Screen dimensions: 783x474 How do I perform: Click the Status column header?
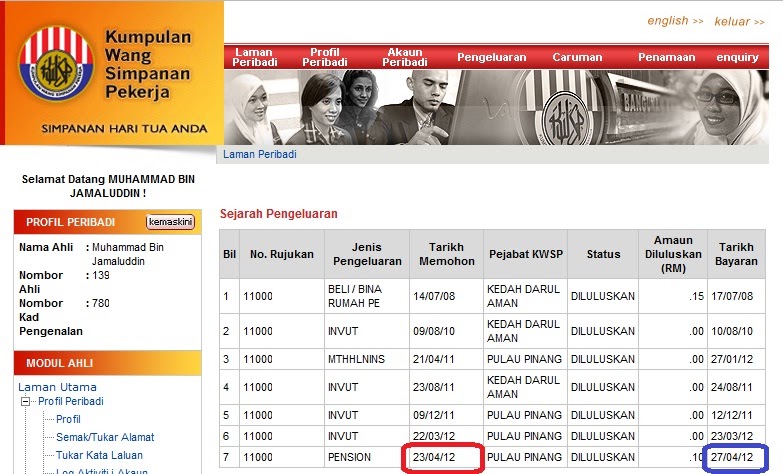tap(603, 254)
